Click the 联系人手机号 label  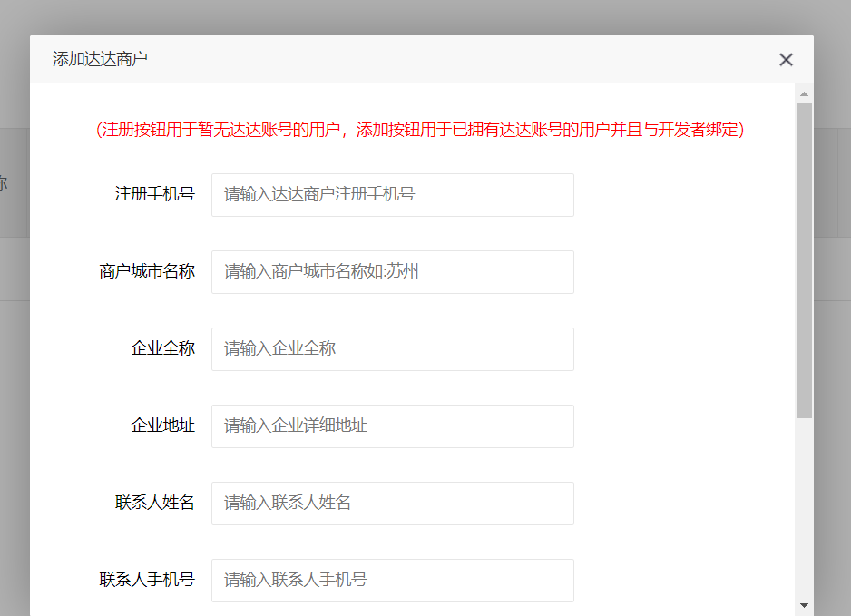click(147, 580)
